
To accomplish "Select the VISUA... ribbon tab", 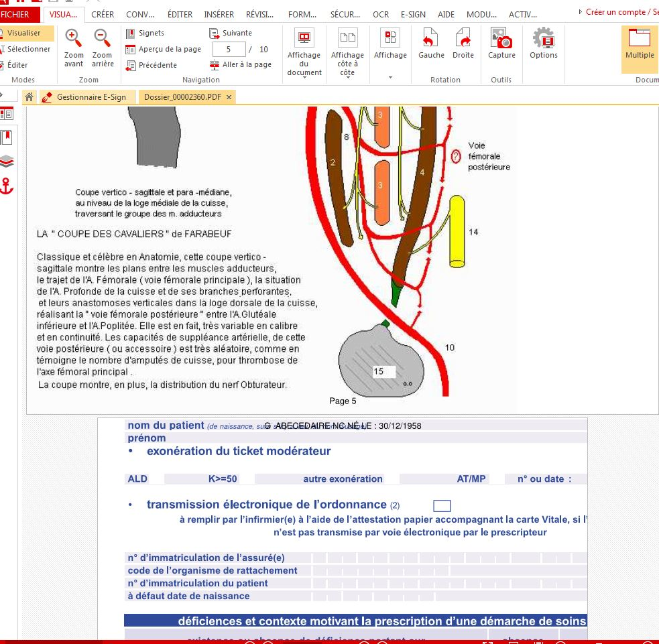I will (63, 15).
